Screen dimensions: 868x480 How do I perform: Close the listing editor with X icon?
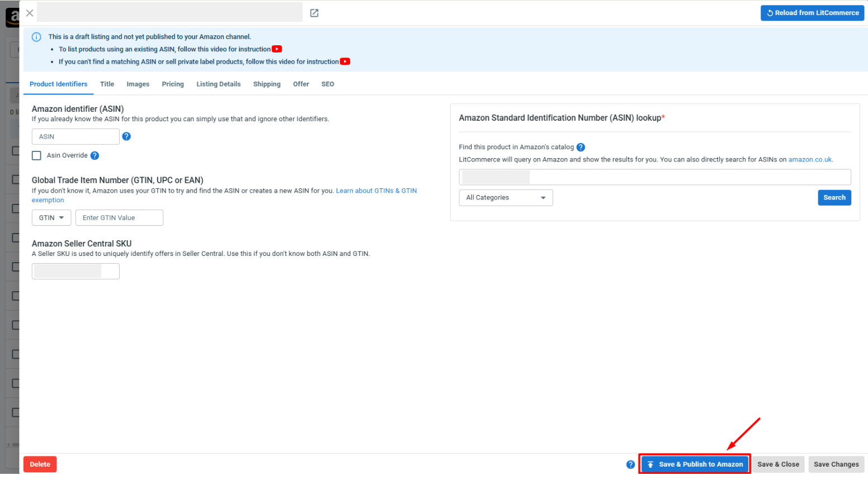pyautogui.click(x=30, y=13)
